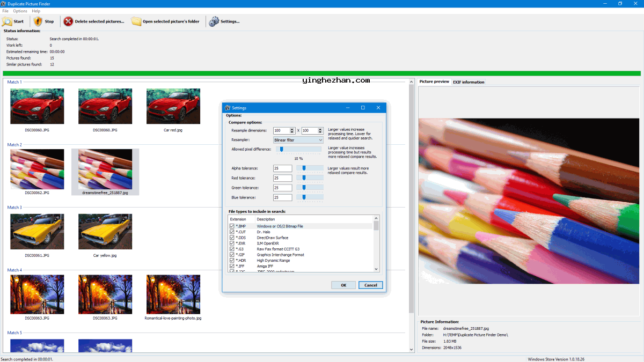Click the Stop shield icon

click(x=38, y=21)
